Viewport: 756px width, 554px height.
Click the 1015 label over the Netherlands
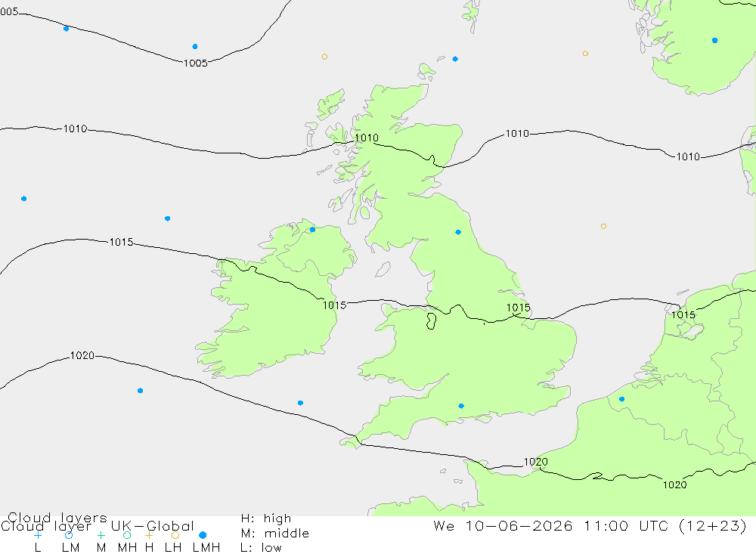click(683, 315)
